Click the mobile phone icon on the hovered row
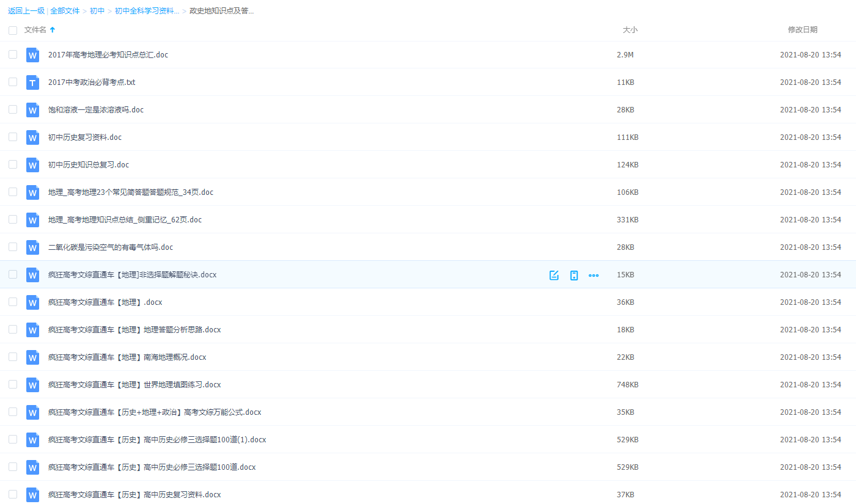The image size is (856, 504). 574,275
